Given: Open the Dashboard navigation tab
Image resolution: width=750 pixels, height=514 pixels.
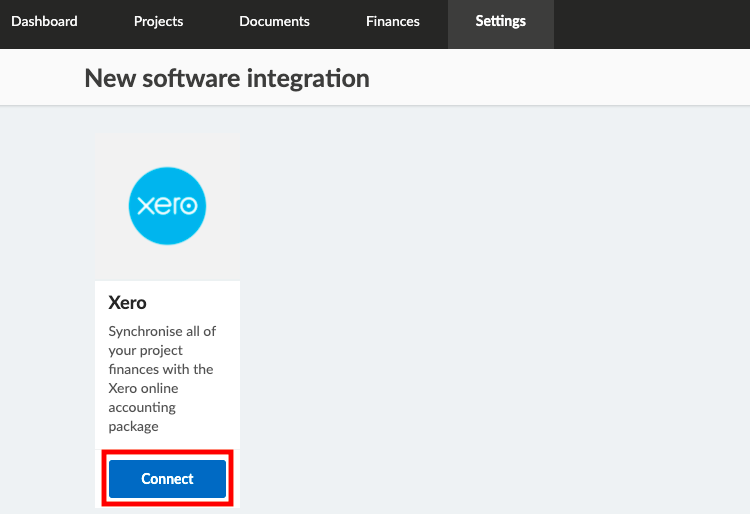Looking at the screenshot, I should (44, 22).
